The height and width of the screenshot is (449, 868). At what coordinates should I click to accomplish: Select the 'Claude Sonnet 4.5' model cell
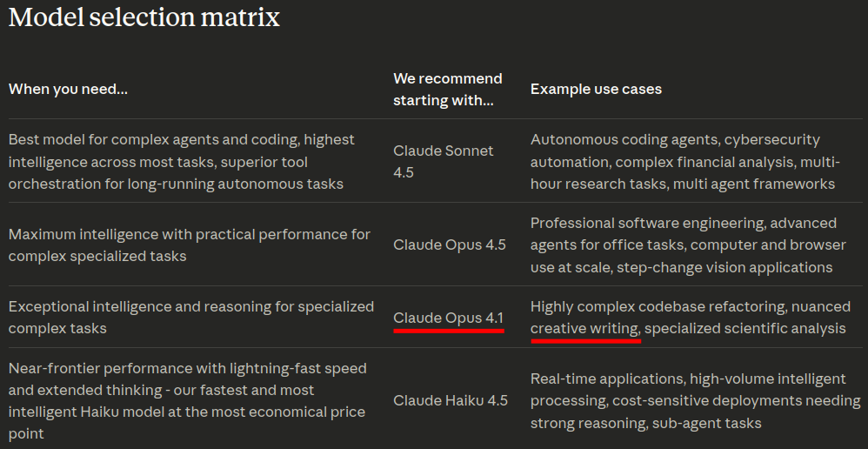pyautogui.click(x=443, y=161)
